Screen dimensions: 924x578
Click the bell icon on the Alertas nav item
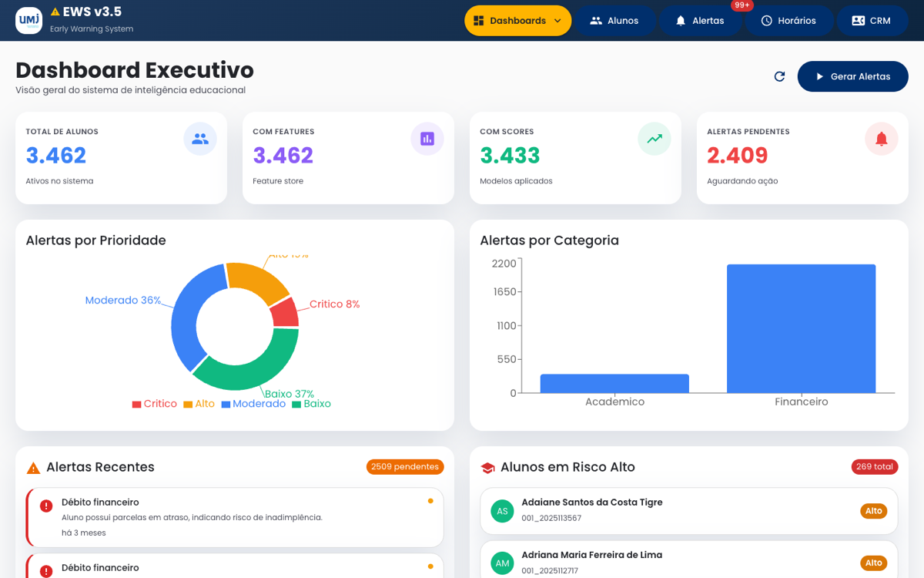[x=681, y=21]
